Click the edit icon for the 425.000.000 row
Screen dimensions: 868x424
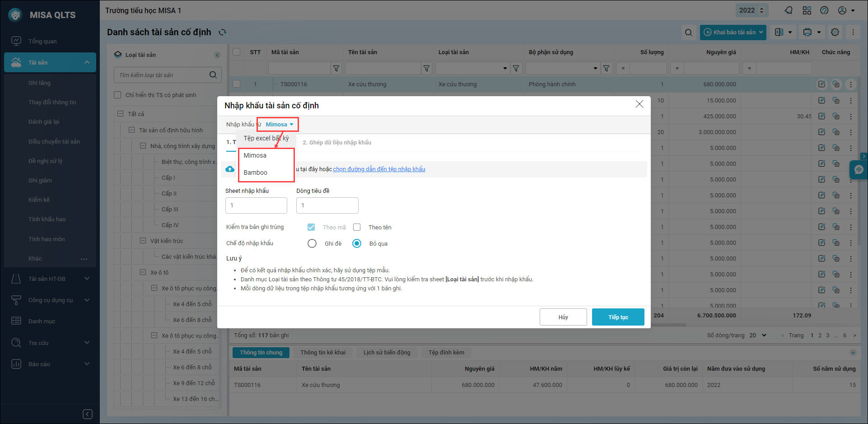[x=821, y=116]
